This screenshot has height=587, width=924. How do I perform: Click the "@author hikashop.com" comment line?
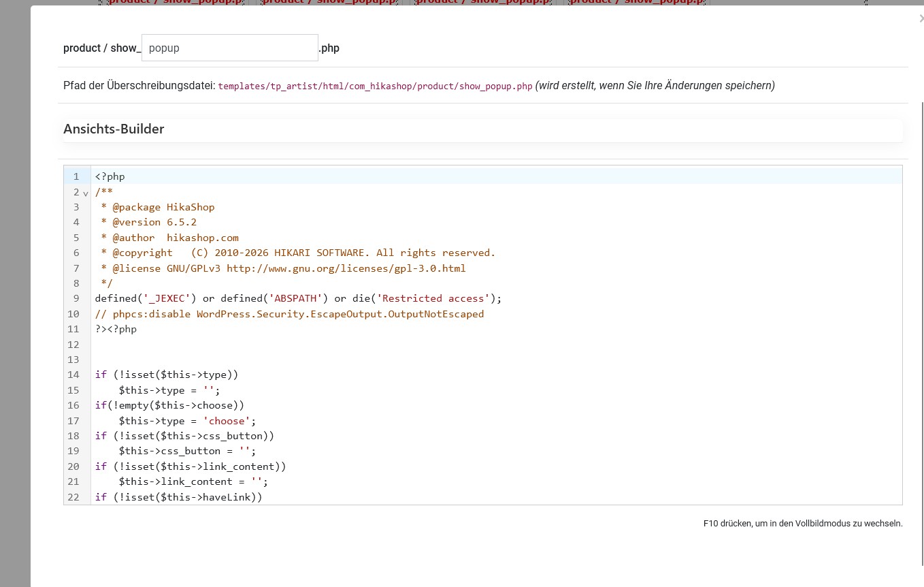(x=167, y=238)
